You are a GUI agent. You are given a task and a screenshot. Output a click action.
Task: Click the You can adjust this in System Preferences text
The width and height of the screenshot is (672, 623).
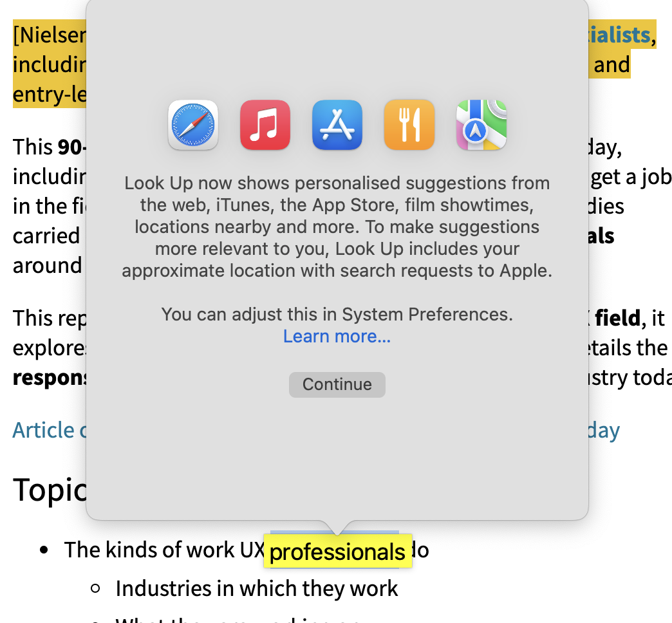tap(337, 314)
